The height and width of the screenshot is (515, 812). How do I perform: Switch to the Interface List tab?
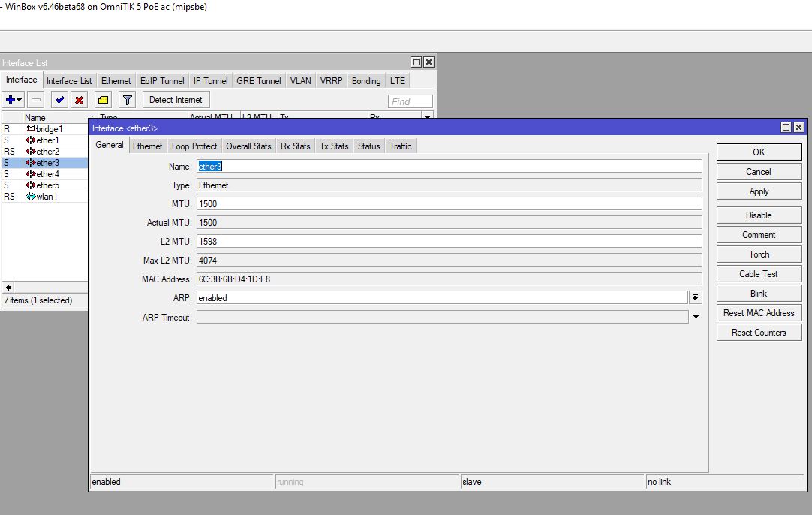(69, 81)
